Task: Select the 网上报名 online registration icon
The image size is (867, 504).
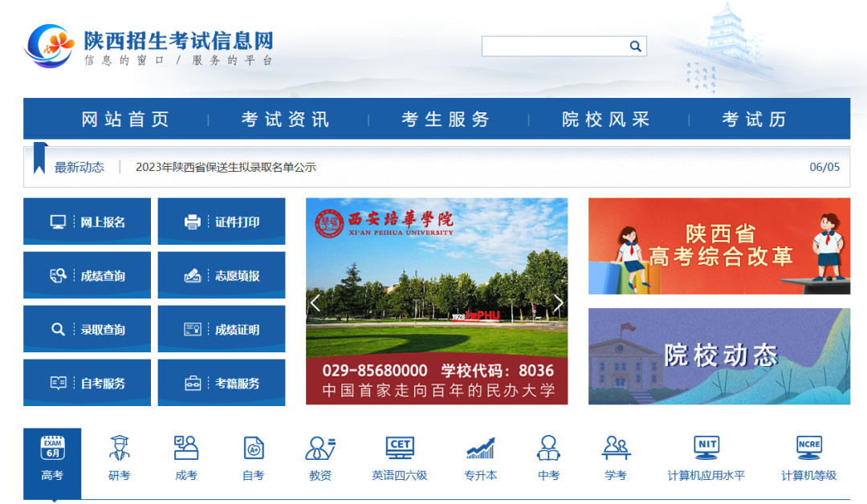Action: click(87, 221)
